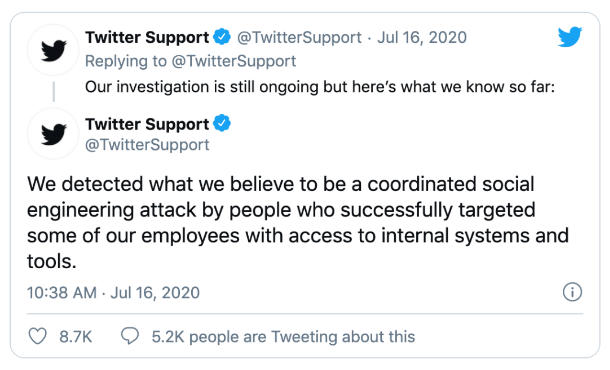The height and width of the screenshot is (370, 610).
Task: Click the parent tweet investigation text
Action: (x=320, y=87)
